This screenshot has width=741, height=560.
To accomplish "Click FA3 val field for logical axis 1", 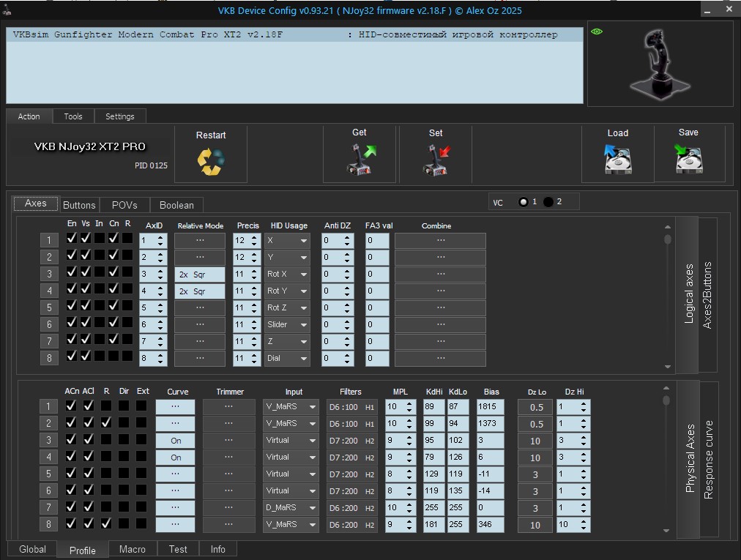I will (377, 241).
